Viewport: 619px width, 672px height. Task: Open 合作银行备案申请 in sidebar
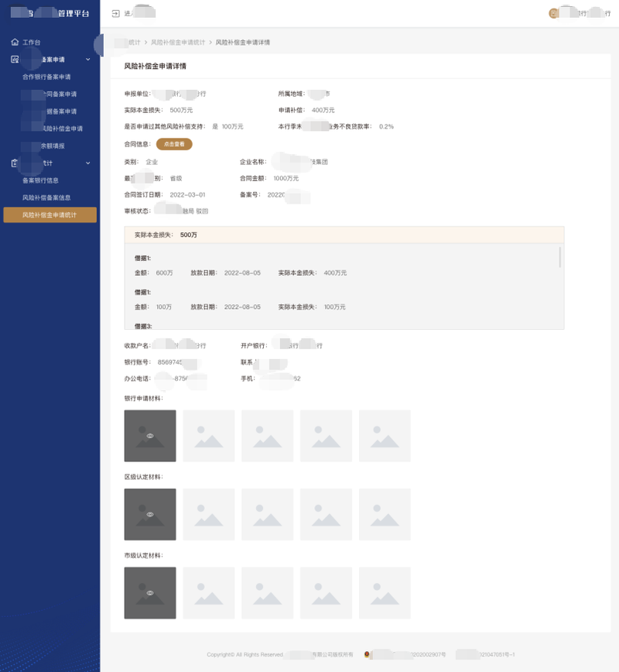coord(46,77)
